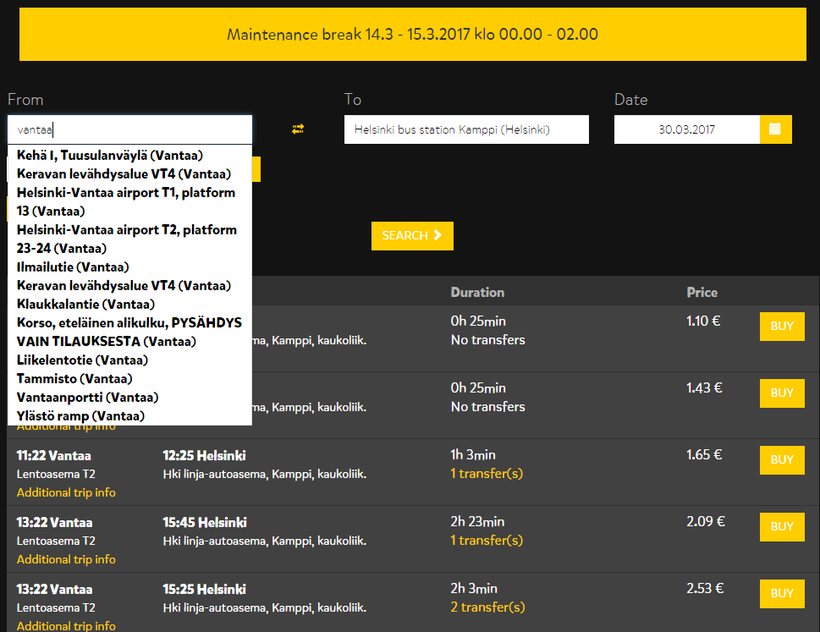Click the To field showing Kamppi
Screen dimensions: 820x632
point(466,129)
